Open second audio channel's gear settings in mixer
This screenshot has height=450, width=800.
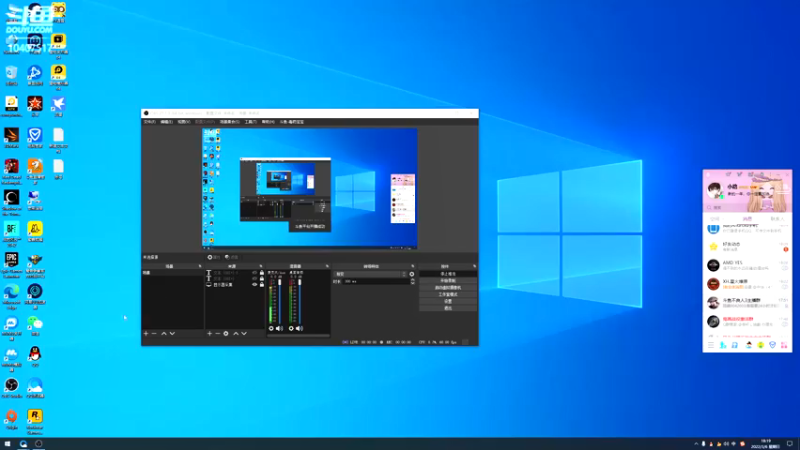(291, 329)
